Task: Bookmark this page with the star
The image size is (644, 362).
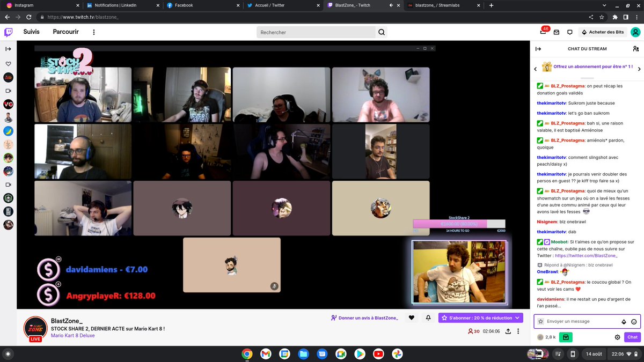Action: click(602, 17)
